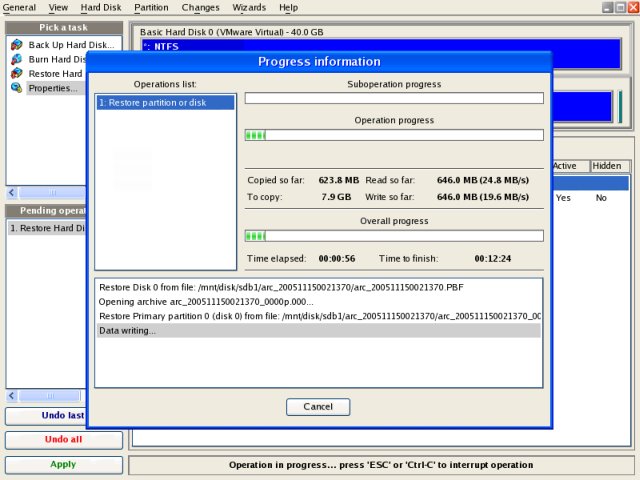Click the Time elapsed value 00:00:56

point(337,259)
